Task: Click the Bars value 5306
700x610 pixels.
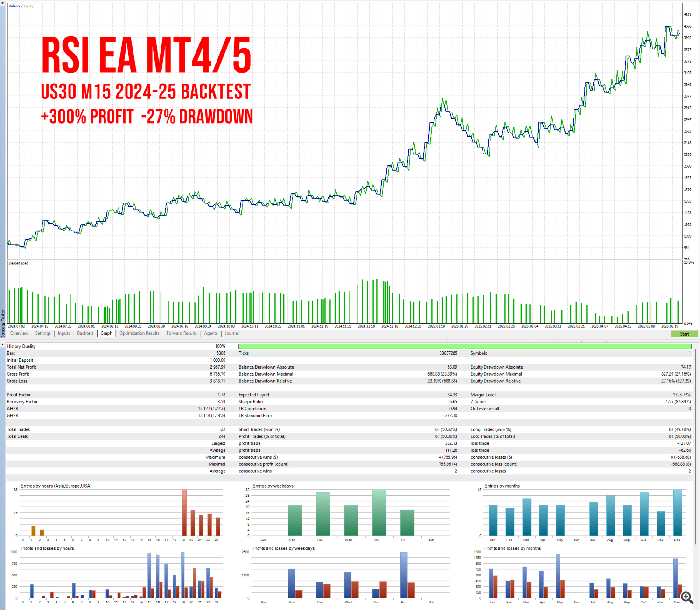Action: [x=221, y=353]
